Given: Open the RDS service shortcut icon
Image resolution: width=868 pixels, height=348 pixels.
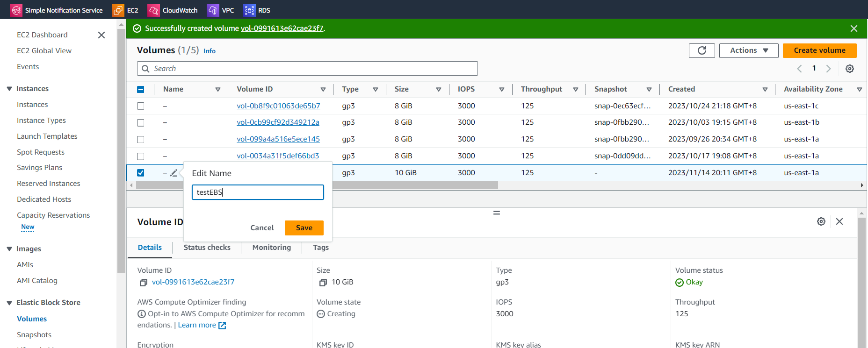Looking at the screenshot, I should (249, 10).
